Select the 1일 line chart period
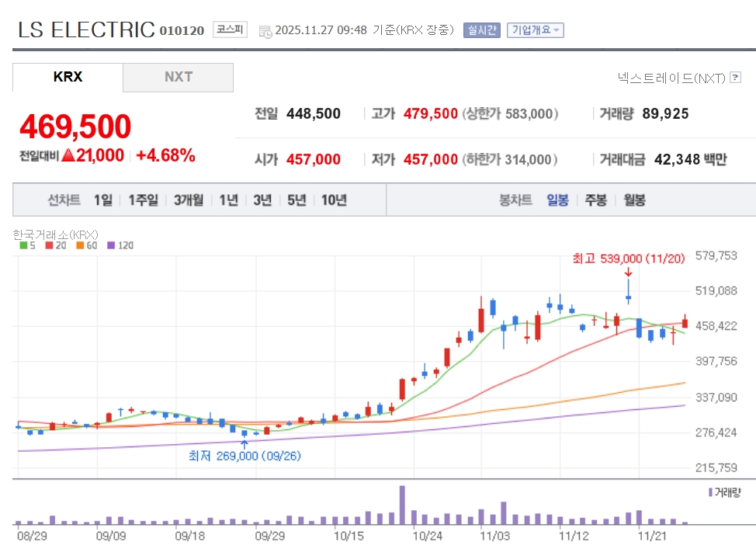 point(103,200)
